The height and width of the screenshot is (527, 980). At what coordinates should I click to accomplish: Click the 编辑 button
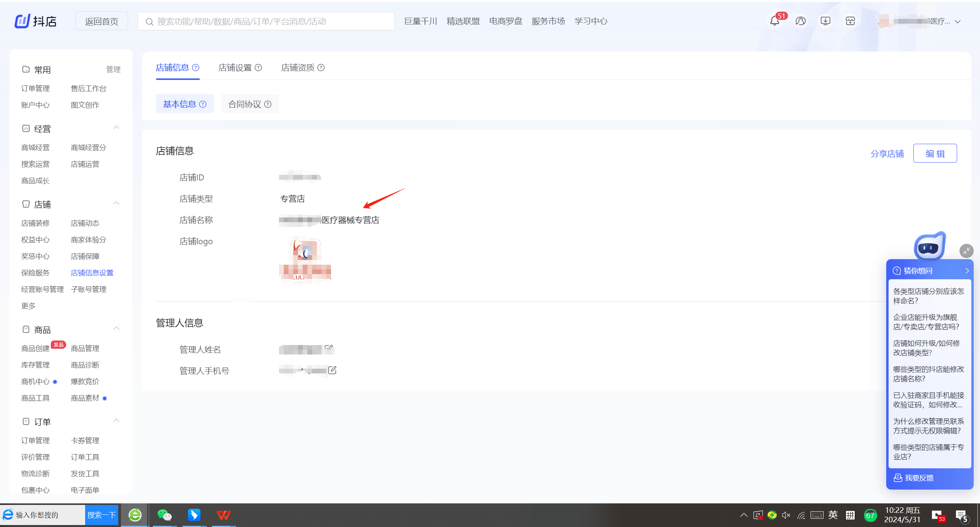[935, 154]
